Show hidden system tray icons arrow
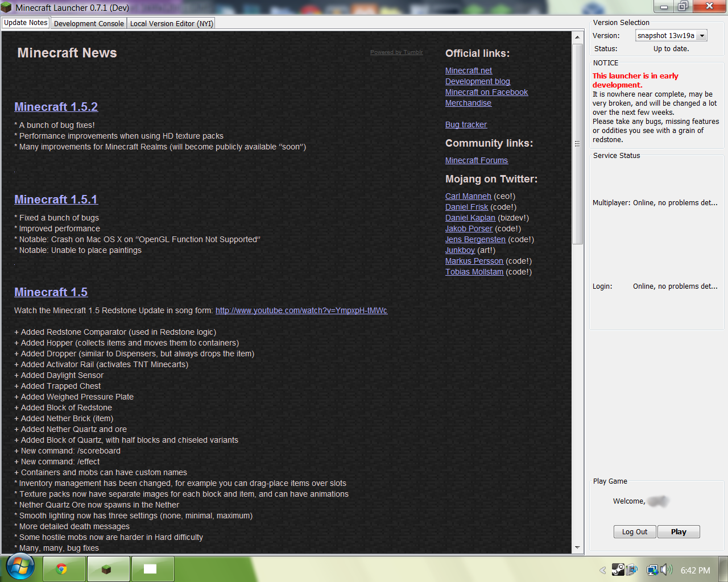 (603, 570)
